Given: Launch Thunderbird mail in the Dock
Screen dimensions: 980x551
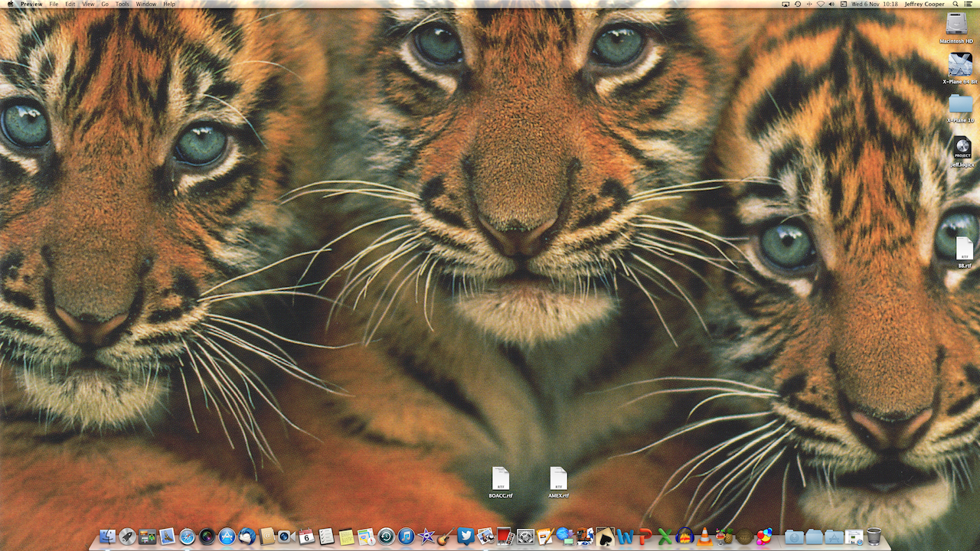Looking at the screenshot, I should click(247, 536).
